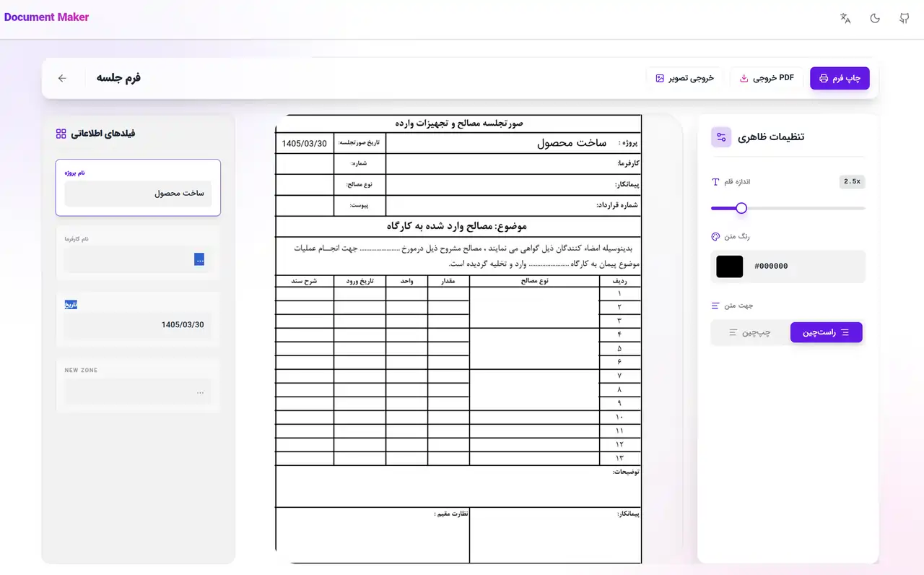This screenshot has height=575, width=924.
Task: Click the form title صورتجلسه مصالح و تجهیزات وارده
Action: pos(458,124)
